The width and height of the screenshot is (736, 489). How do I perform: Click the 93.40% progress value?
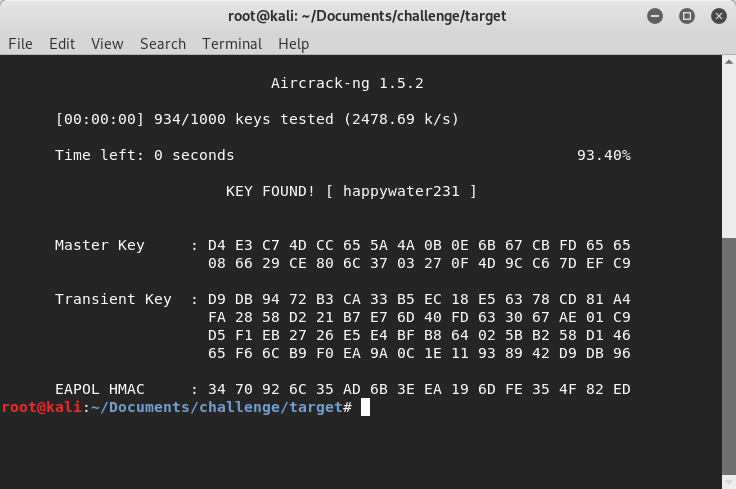coord(604,155)
